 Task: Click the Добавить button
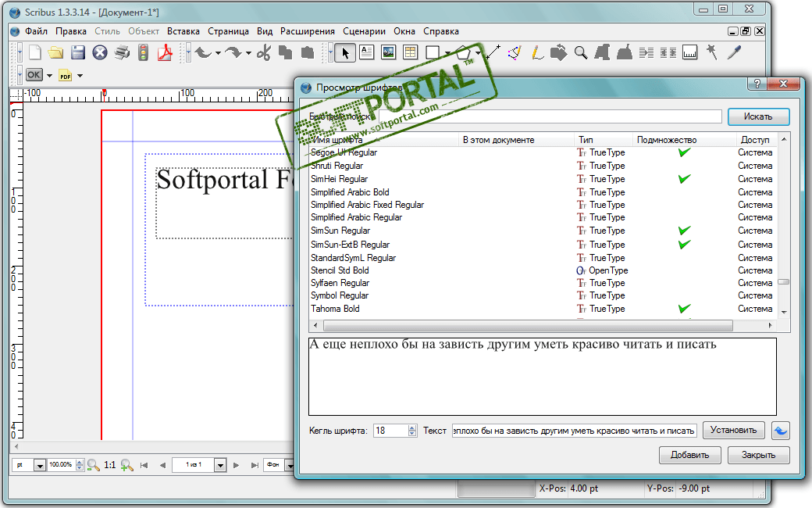pyautogui.click(x=689, y=455)
